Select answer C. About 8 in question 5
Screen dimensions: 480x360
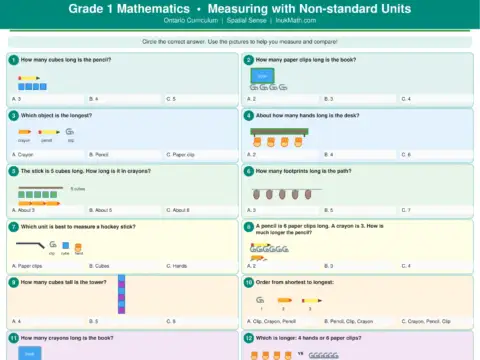coord(200,210)
